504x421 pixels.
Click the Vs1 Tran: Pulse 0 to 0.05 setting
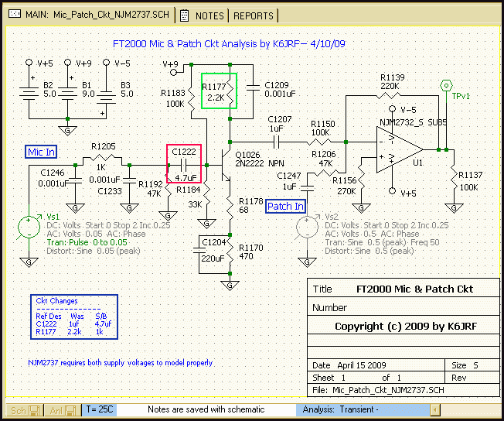coord(87,242)
